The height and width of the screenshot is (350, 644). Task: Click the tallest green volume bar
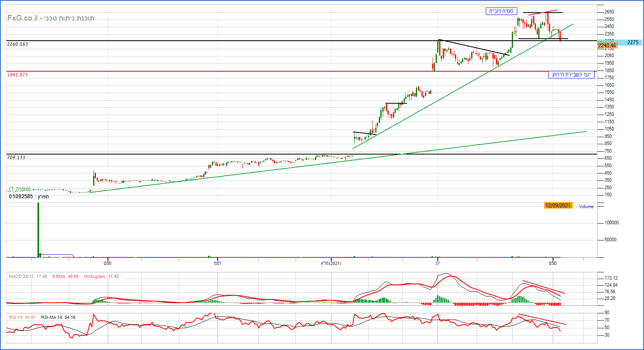click(x=38, y=229)
